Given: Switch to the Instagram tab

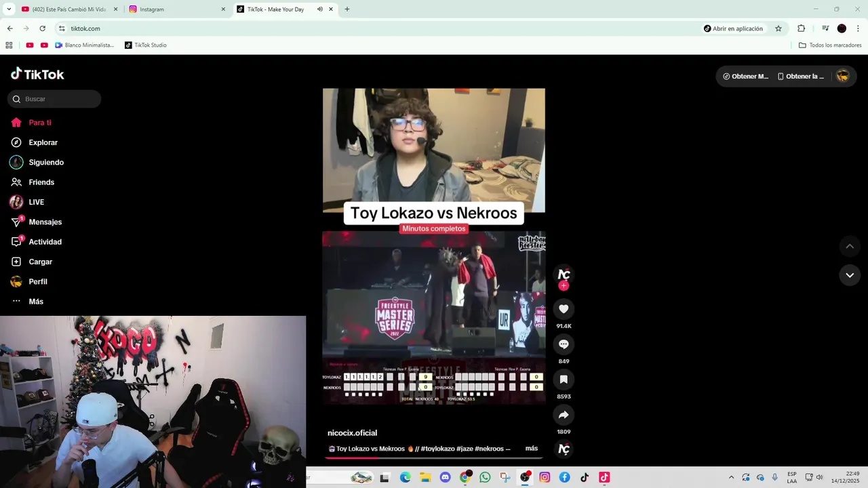Looking at the screenshot, I should (x=177, y=9).
